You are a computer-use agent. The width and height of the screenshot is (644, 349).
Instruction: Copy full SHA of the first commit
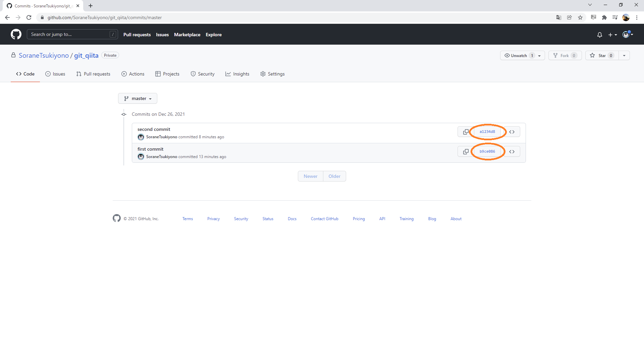(x=465, y=151)
